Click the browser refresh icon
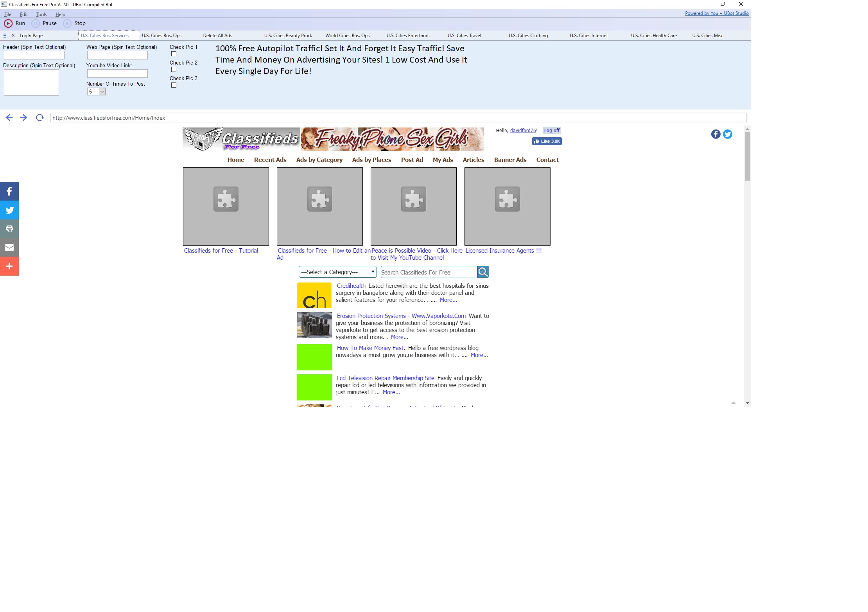Viewport: 868px width, 612px height. 39,118
